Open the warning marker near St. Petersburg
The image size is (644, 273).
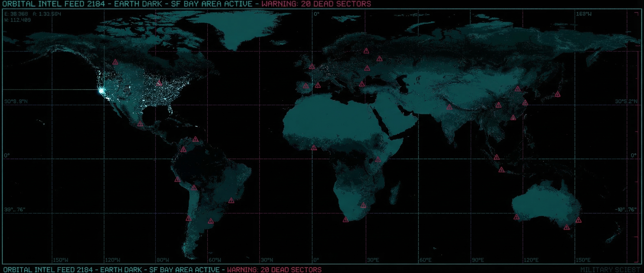tap(366, 51)
